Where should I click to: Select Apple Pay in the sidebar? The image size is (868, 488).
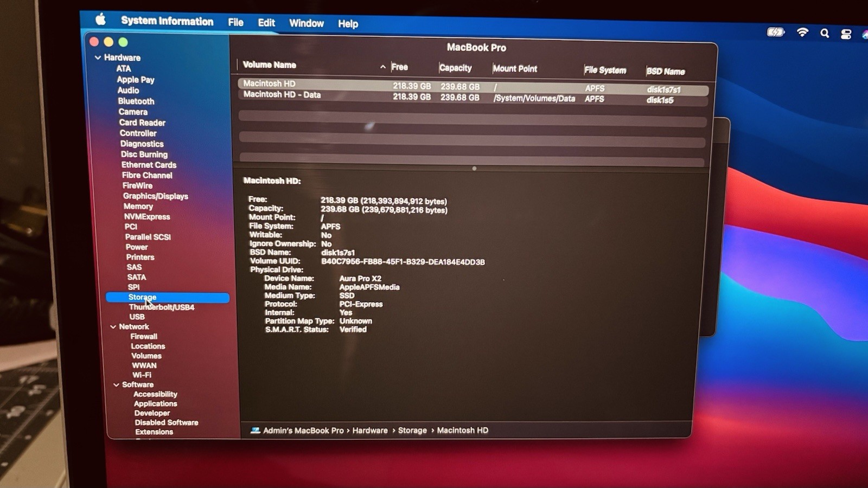[x=136, y=80]
